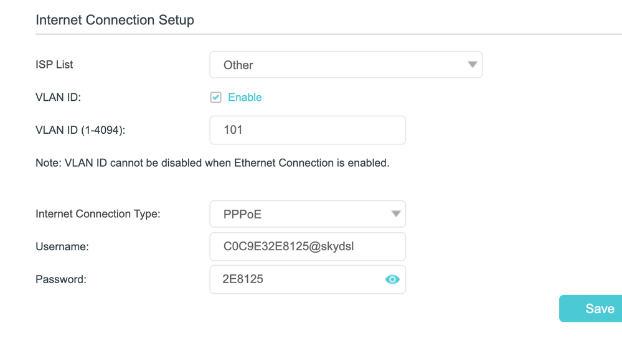This screenshot has height=364, width=622.
Task: Click the VLAN ID note text
Action: coord(212,163)
